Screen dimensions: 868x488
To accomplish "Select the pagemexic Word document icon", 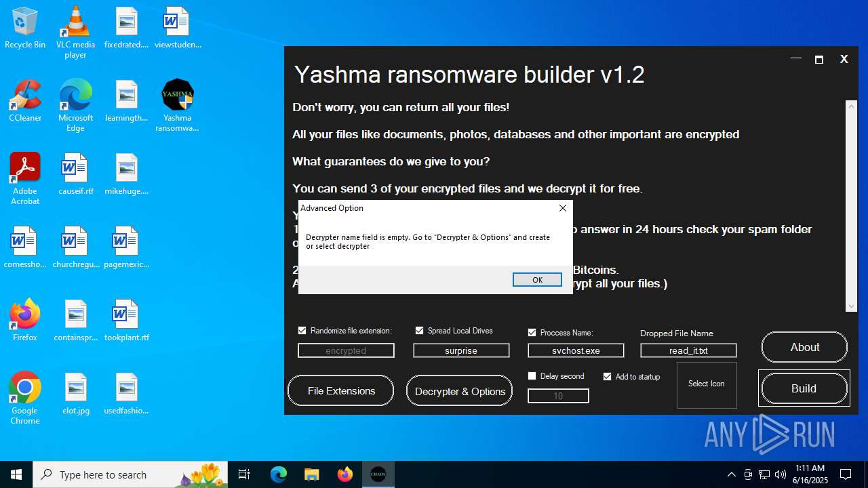I will (126, 247).
